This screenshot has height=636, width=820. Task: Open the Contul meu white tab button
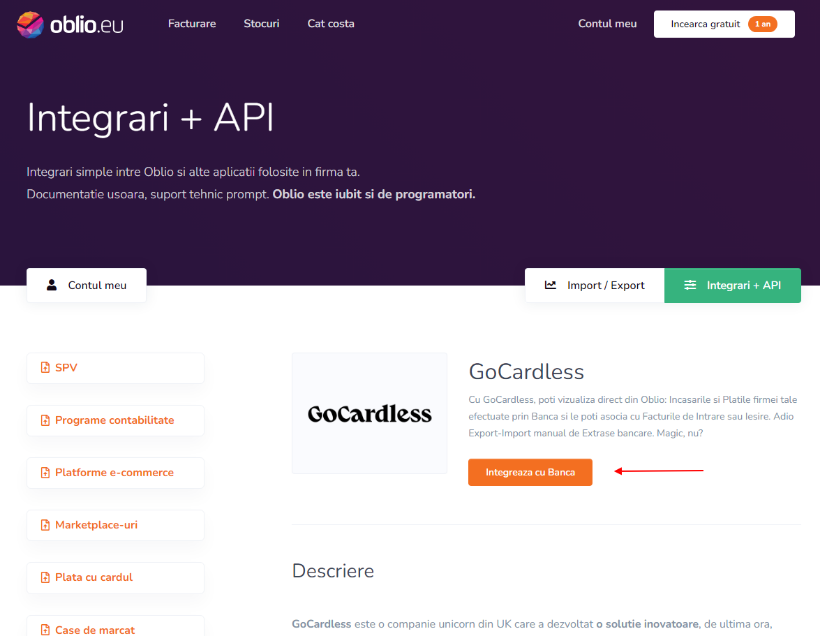click(x=86, y=285)
